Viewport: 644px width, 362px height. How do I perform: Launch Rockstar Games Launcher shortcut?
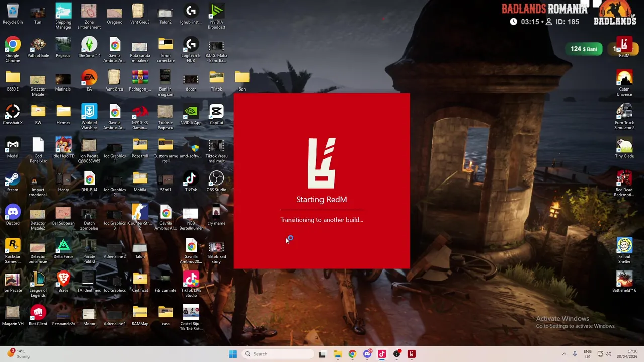[13, 251]
